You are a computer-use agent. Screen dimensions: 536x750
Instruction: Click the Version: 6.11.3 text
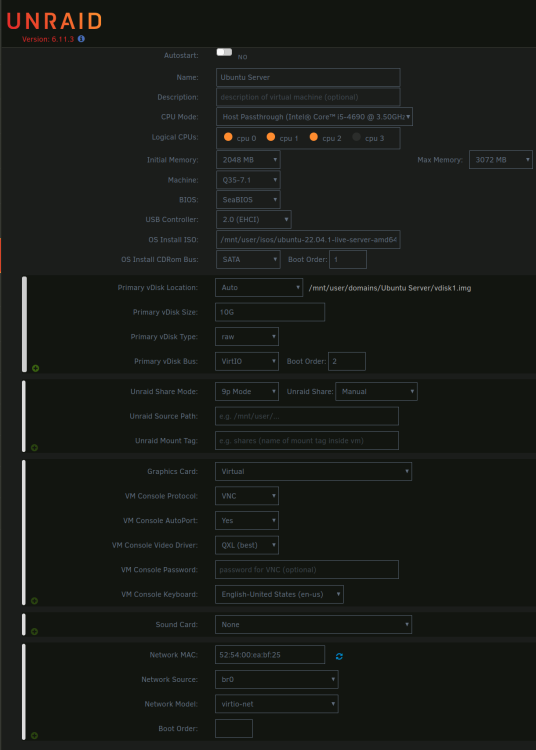click(x=48, y=39)
